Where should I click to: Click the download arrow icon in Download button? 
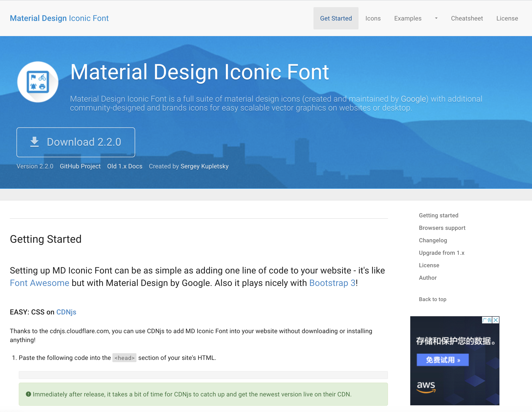(x=34, y=142)
